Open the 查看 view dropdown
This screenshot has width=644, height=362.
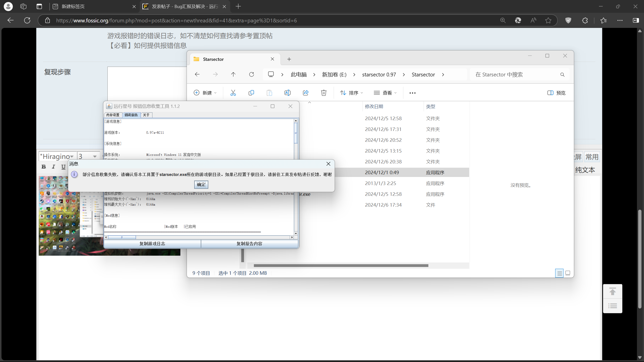click(385, 93)
